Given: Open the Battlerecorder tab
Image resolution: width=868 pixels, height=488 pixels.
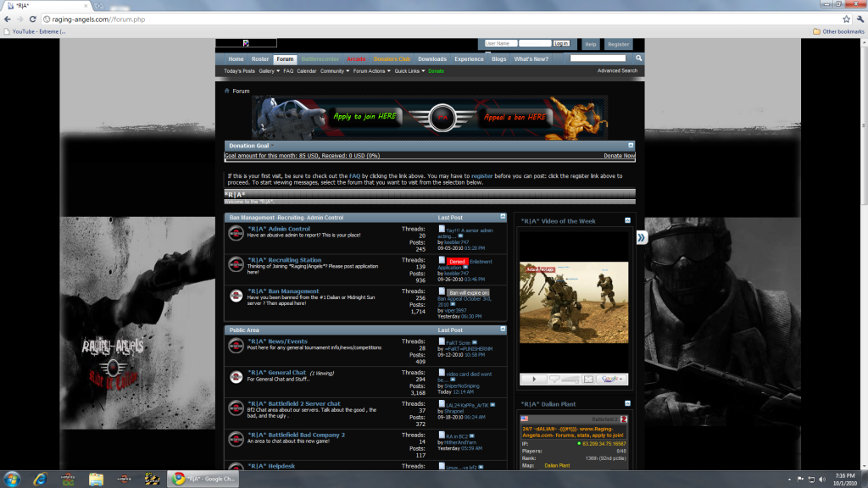Looking at the screenshot, I should tap(320, 58).
